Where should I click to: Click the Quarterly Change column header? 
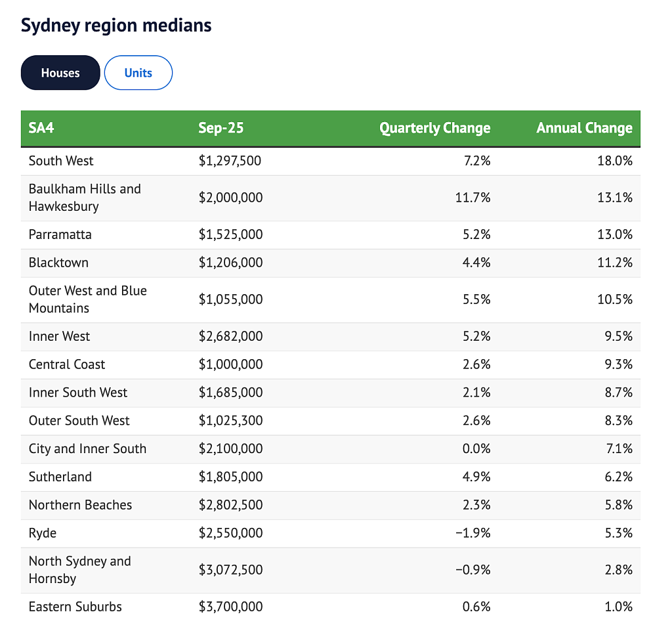click(x=434, y=128)
